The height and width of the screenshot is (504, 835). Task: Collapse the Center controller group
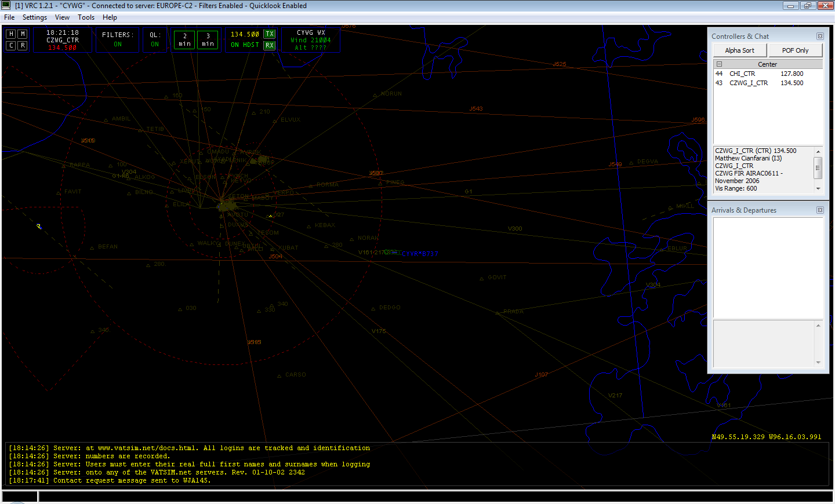719,64
